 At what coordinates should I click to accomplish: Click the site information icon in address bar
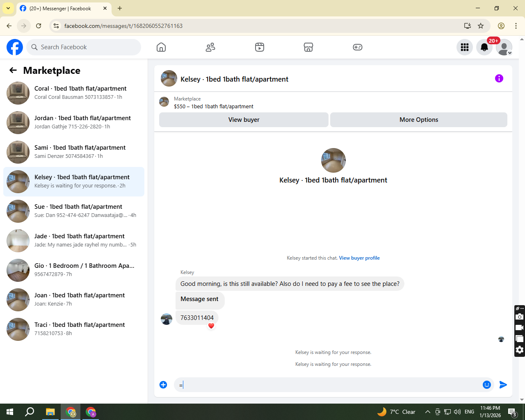[56, 26]
